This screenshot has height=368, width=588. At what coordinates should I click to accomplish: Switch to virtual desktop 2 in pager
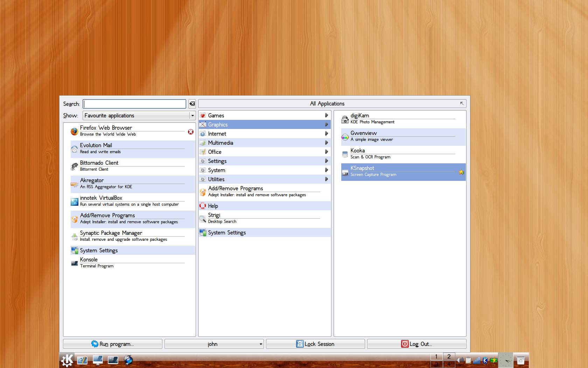pyautogui.click(x=449, y=357)
